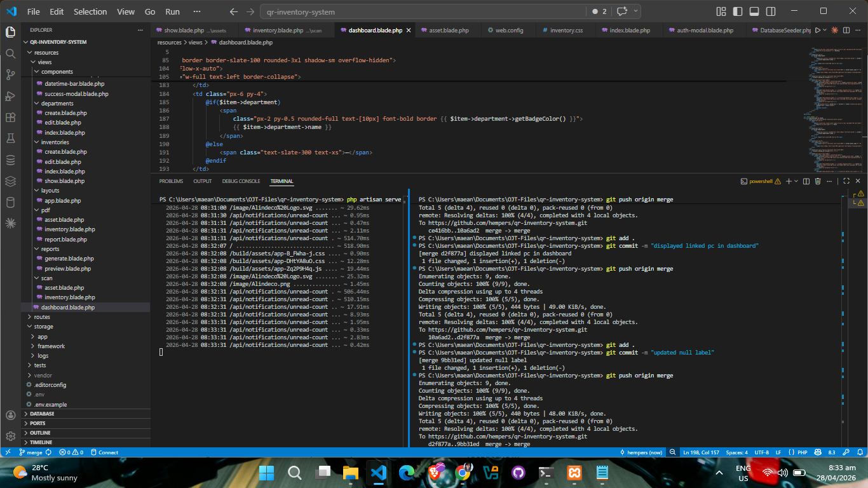
Task: Go forward with the title bar arrow
Action: click(250, 11)
